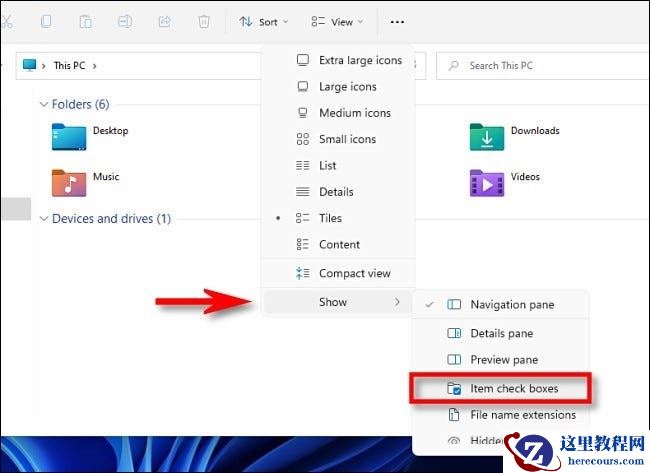Screen dimensions: 650x473
Task: Click the Delete trash icon
Action: (x=204, y=22)
